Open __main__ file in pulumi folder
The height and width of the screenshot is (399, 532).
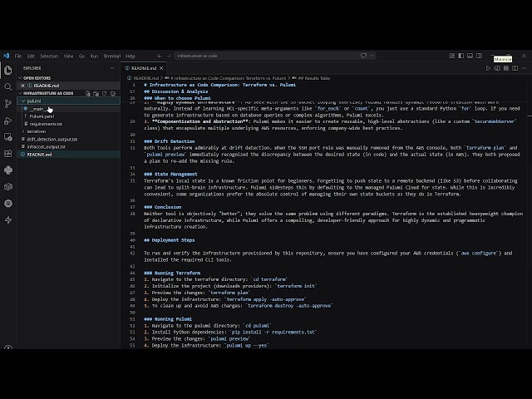69,109
